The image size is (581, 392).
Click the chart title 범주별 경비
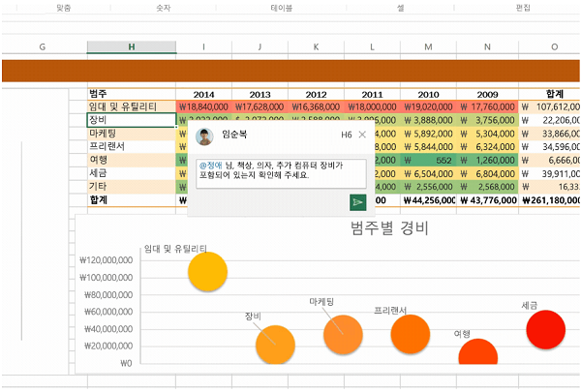click(389, 227)
